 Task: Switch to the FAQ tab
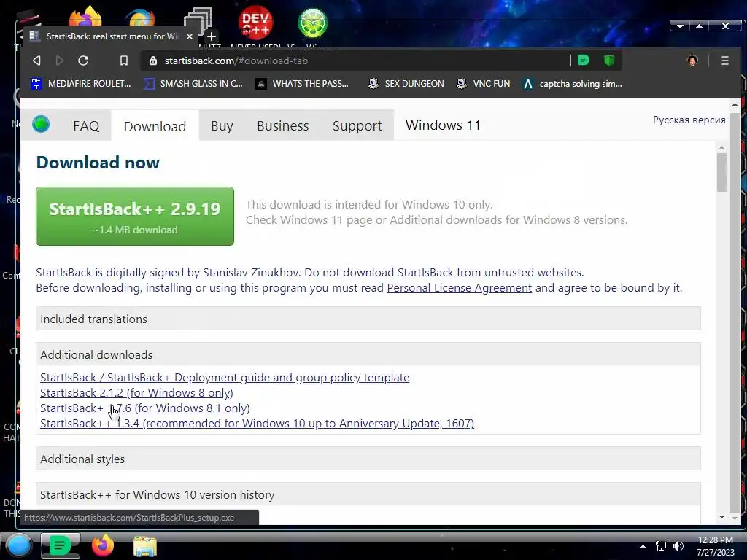[86, 125]
